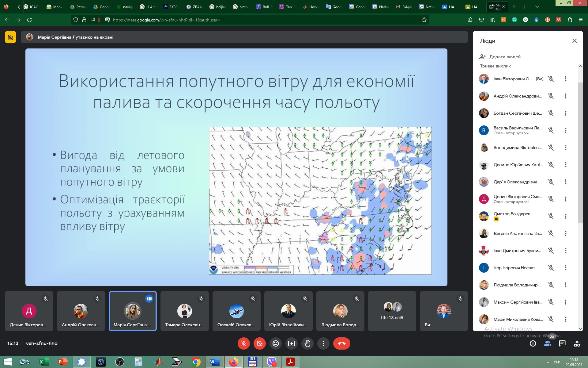
Task: Click the site lock icon
Action: [x=84, y=20]
